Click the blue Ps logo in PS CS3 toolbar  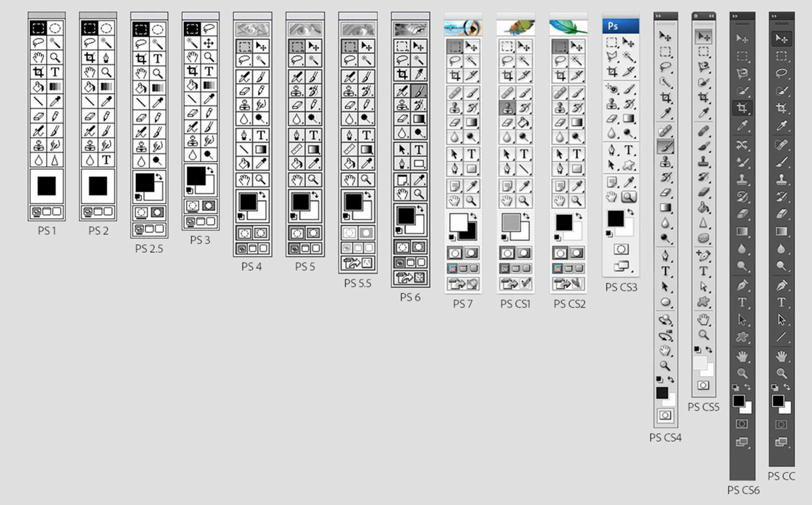click(621, 26)
